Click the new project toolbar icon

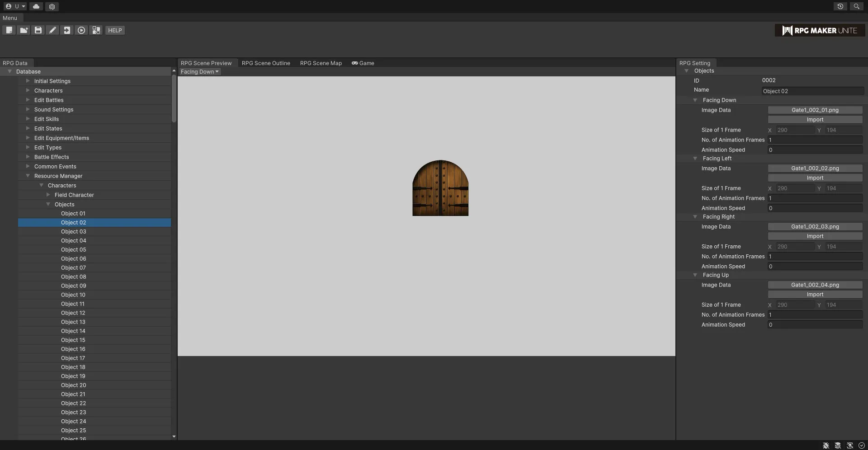pos(9,30)
